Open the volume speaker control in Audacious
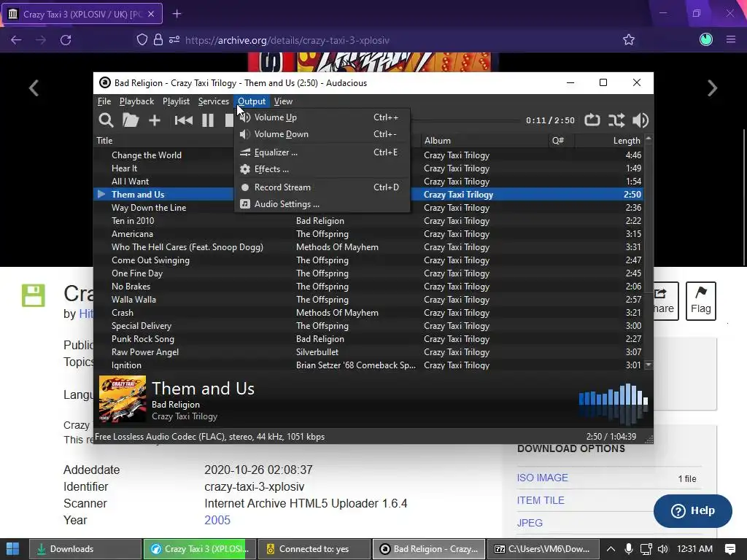The image size is (747, 560). [x=640, y=120]
